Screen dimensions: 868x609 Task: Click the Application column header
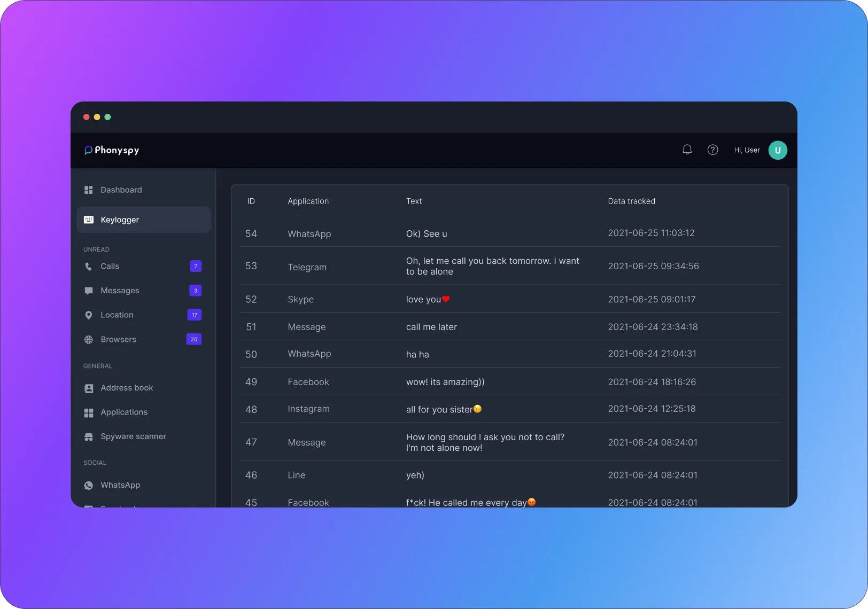point(308,201)
